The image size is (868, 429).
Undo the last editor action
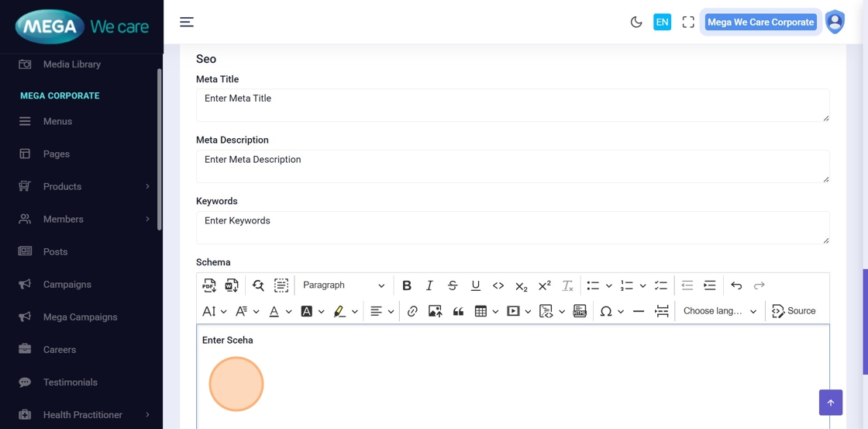click(736, 285)
